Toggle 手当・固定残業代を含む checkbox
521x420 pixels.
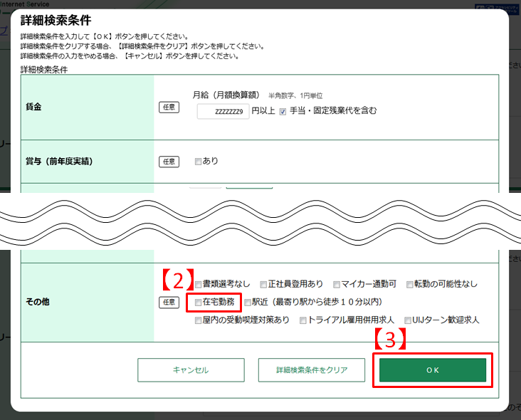coord(283,112)
